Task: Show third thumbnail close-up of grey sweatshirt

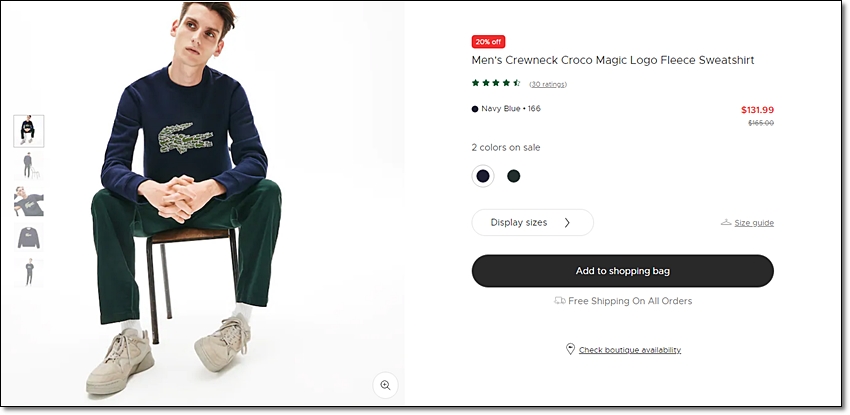Action: pos(29,202)
